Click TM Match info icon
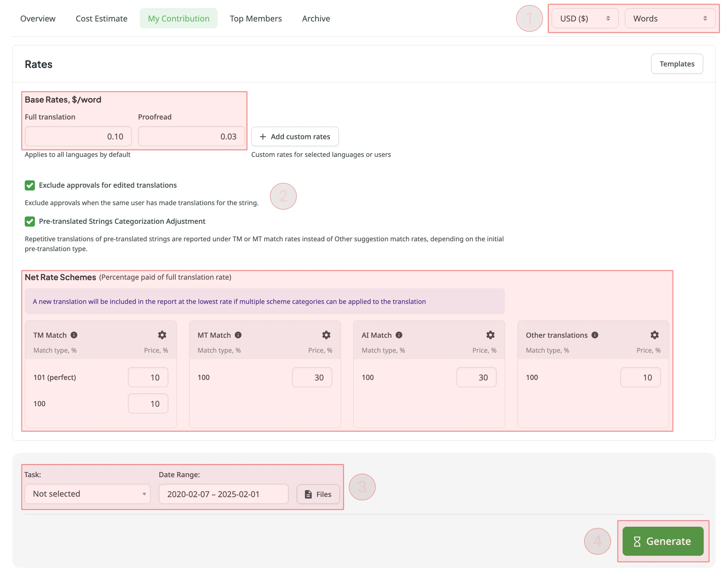The image size is (728, 580). (x=74, y=335)
